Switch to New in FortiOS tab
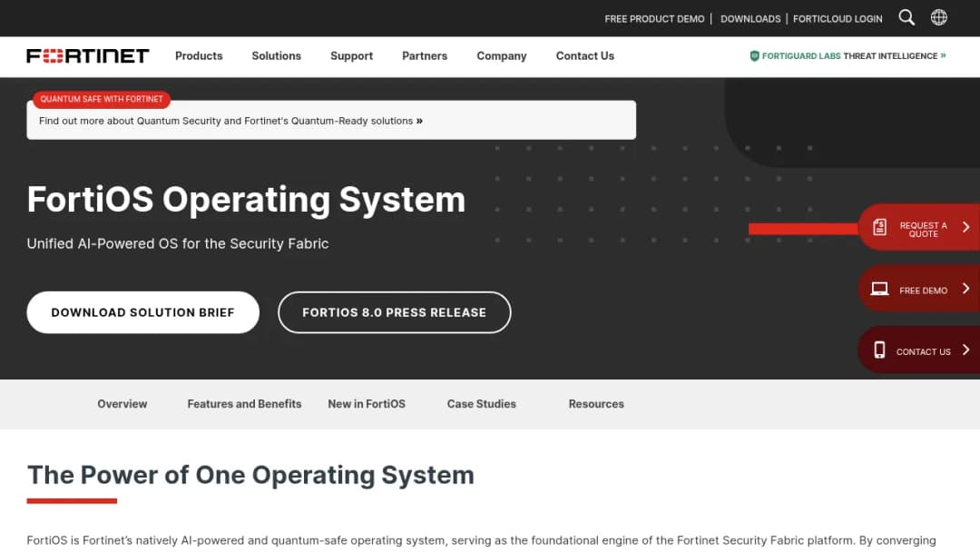980x552 pixels. 367,404
